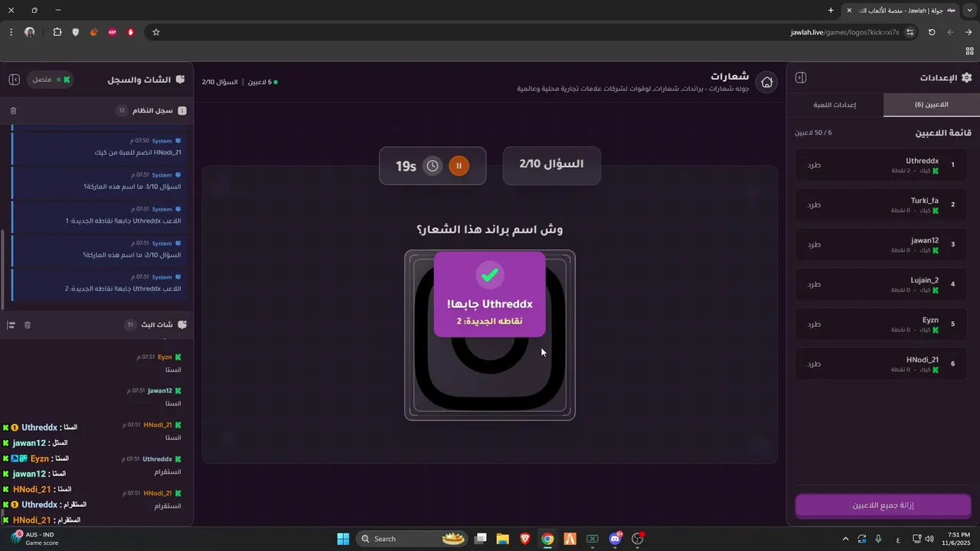This screenshot has height=551, width=980.
Task: Open a new browser tab
Action: [x=831, y=10]
